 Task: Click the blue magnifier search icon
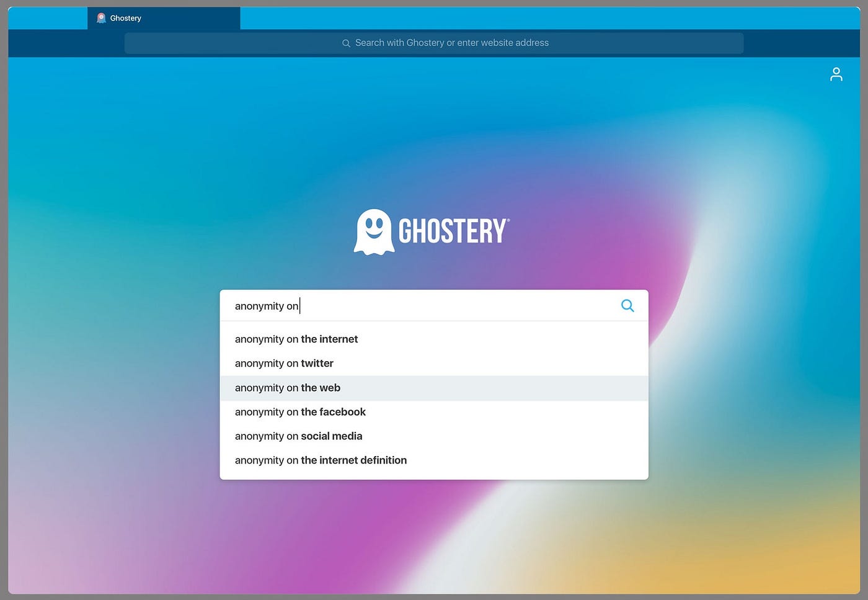click(627, 305)
